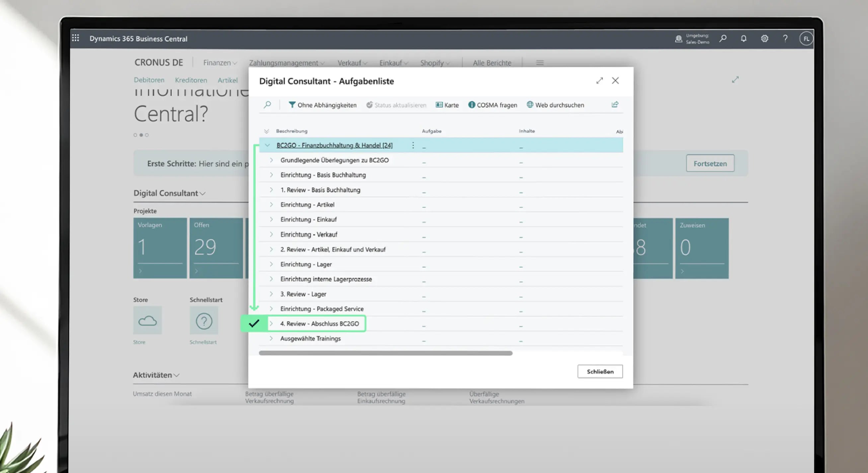This screenshot has width=868, height=473.
Task: Click the Schließen button
Action: [x=600, y=371]
